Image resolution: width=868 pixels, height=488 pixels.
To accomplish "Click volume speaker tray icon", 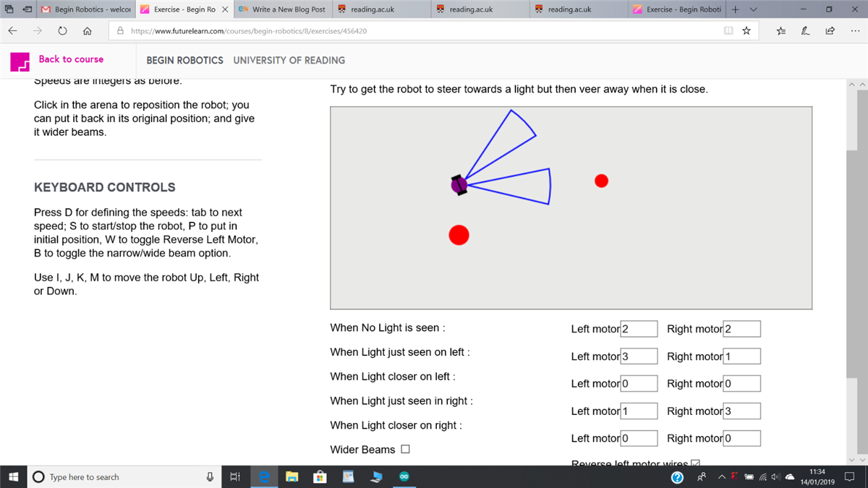I will (x=775, y=477).
